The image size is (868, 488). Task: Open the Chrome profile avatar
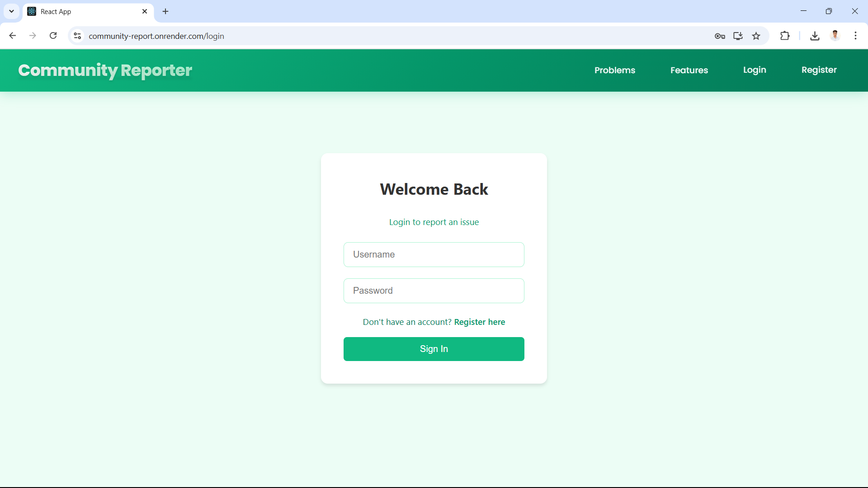[x=835, y=36]
